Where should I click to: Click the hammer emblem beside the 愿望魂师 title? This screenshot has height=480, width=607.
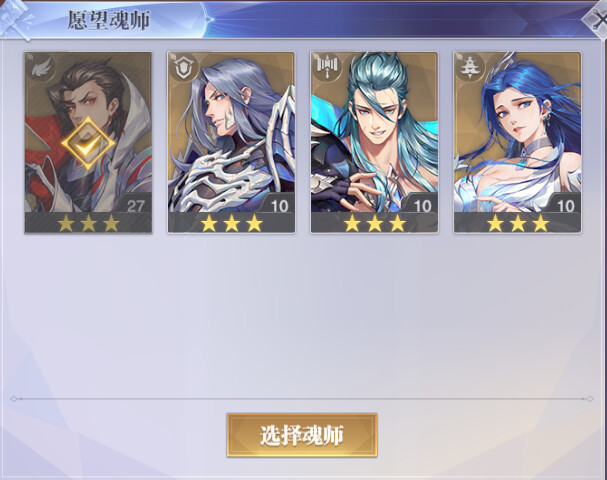[x=14, y=20]
